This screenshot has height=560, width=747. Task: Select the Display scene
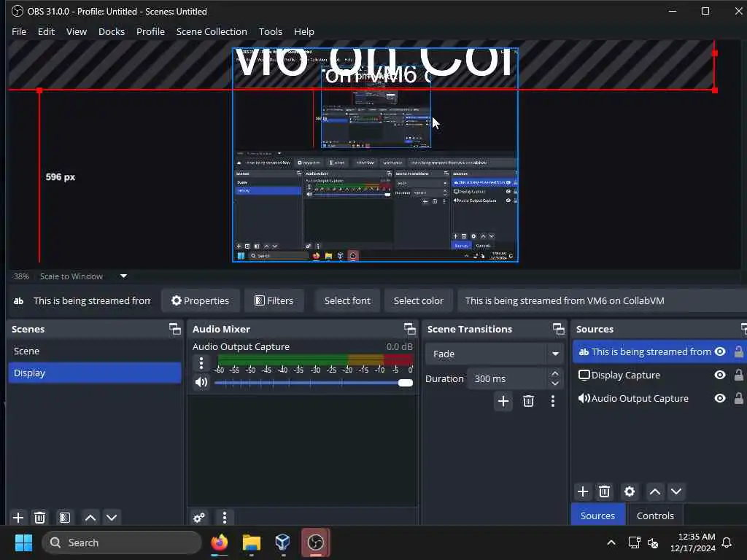[94, 373]
